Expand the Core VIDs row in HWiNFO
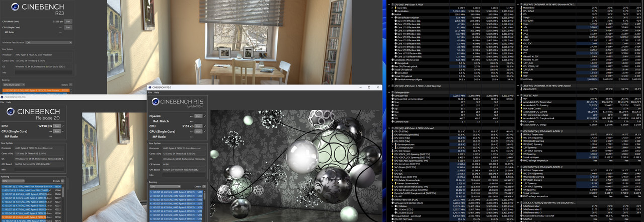Viewport: 644px width, 222px height. [392, 8]
